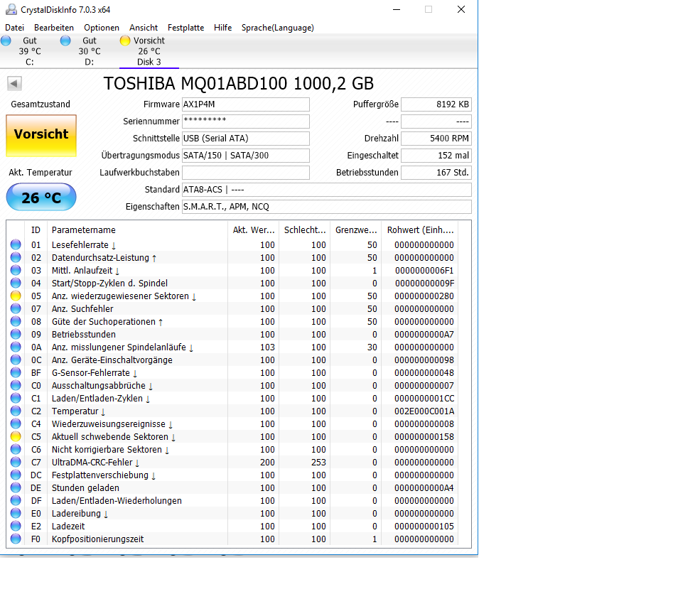Viewport: 700px width, 599px height.
Task: Click the Übertragungsmodus field
Action: [246, 156]
